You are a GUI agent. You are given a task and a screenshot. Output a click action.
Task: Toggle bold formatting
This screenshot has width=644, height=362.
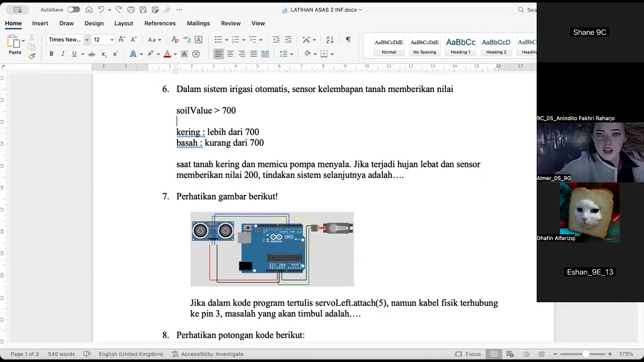51,54
